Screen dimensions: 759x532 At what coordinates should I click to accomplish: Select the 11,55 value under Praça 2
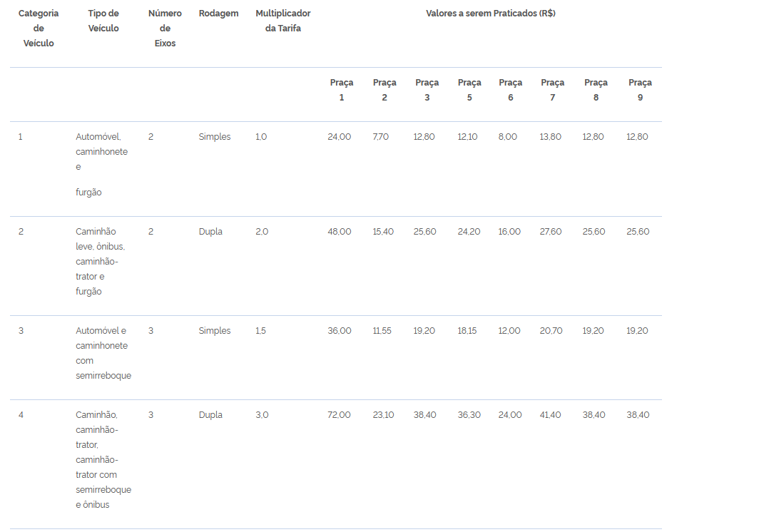click(x=382, y=331)
